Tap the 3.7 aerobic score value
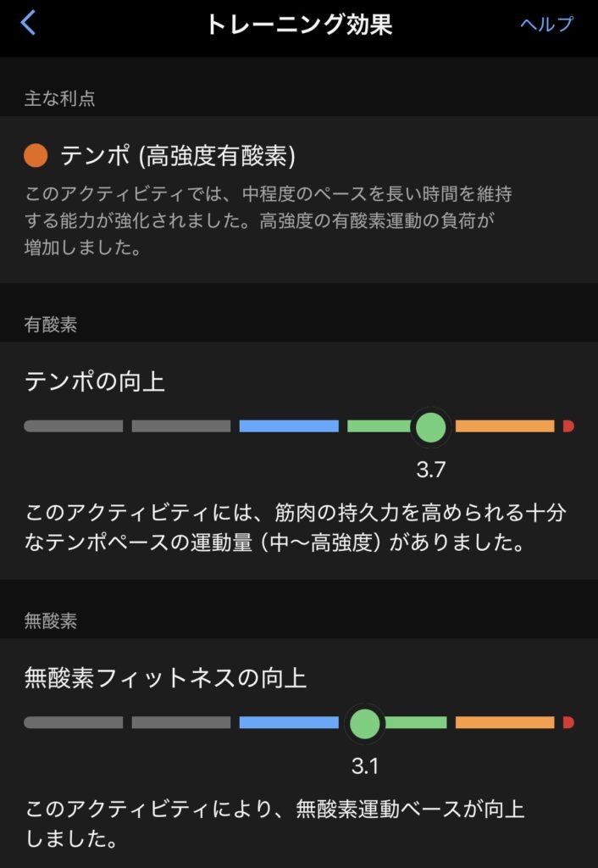598x868 pixels. click(430, 470)
